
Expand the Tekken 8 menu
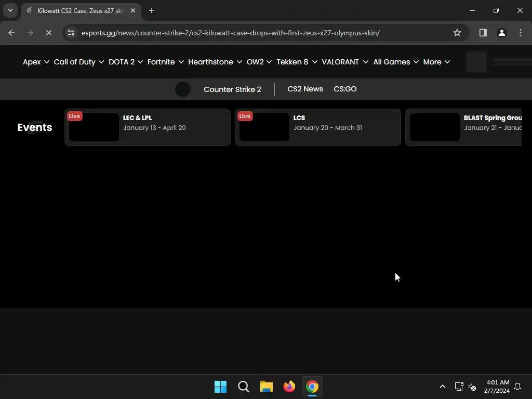[x=297, y=62]
